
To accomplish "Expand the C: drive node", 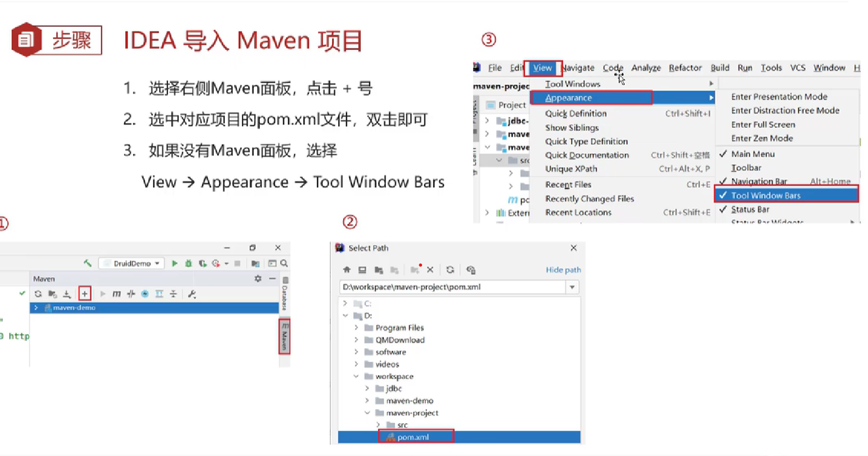I will [x=345, y=303].
